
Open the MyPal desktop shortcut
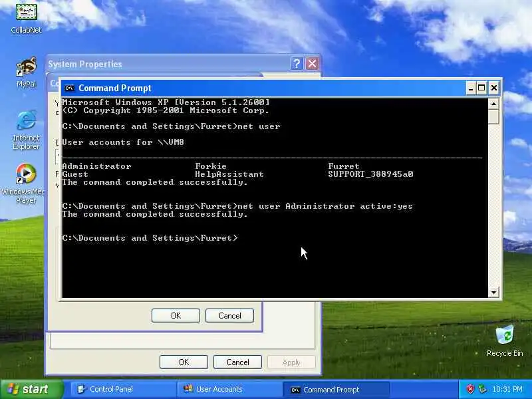26,72
